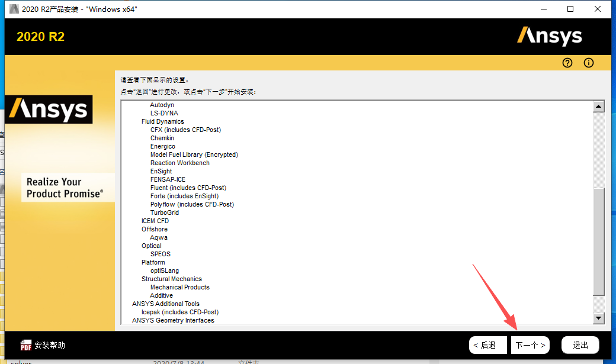The image size is (616, 364).
Task: Click the 下一个 (Next) button
Action: (530, 344)
